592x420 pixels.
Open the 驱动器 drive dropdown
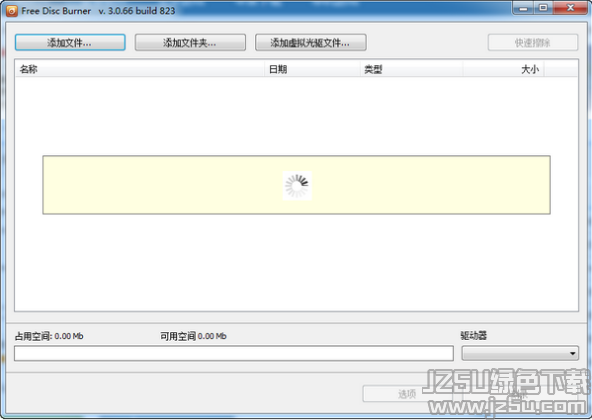pos(520,353)
